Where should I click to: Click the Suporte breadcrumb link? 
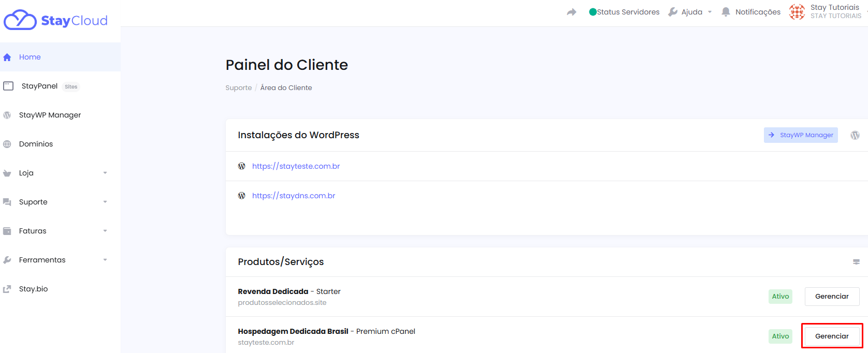click(239, 88)
